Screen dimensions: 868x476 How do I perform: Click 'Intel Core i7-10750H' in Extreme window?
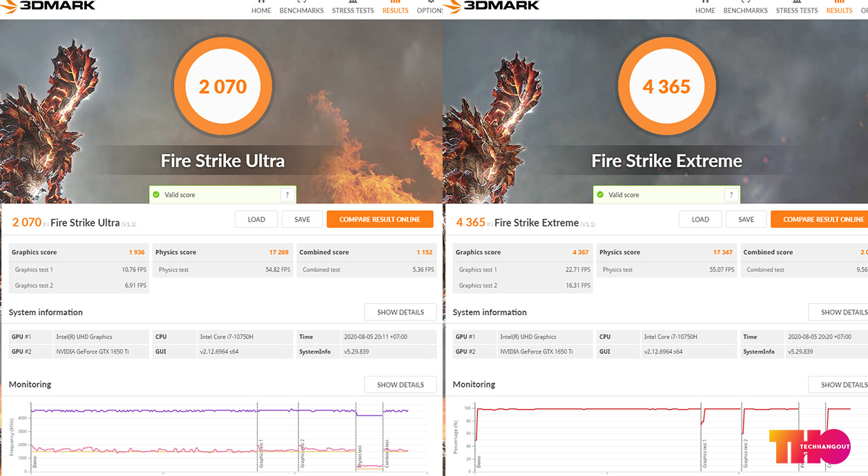671,336
